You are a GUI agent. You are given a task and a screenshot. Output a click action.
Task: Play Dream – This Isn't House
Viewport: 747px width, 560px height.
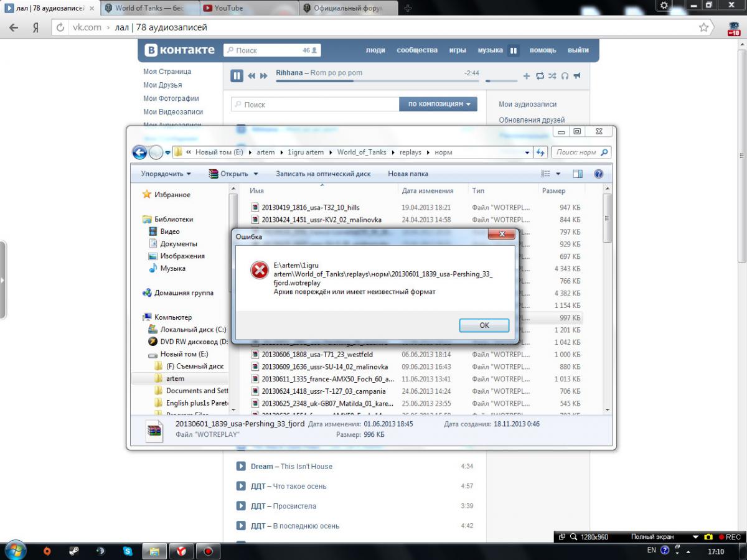pyautogui.click(x=241, y=467)
